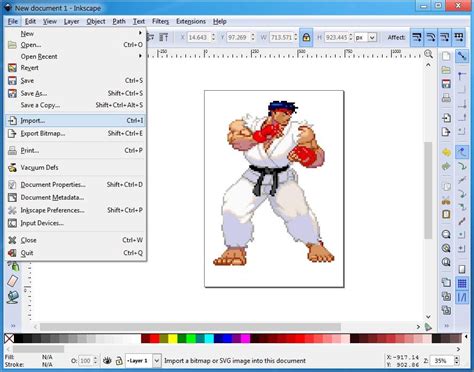Click the Export icon in right toolbar
Screen dimensions: 474x372
[446, 132]
